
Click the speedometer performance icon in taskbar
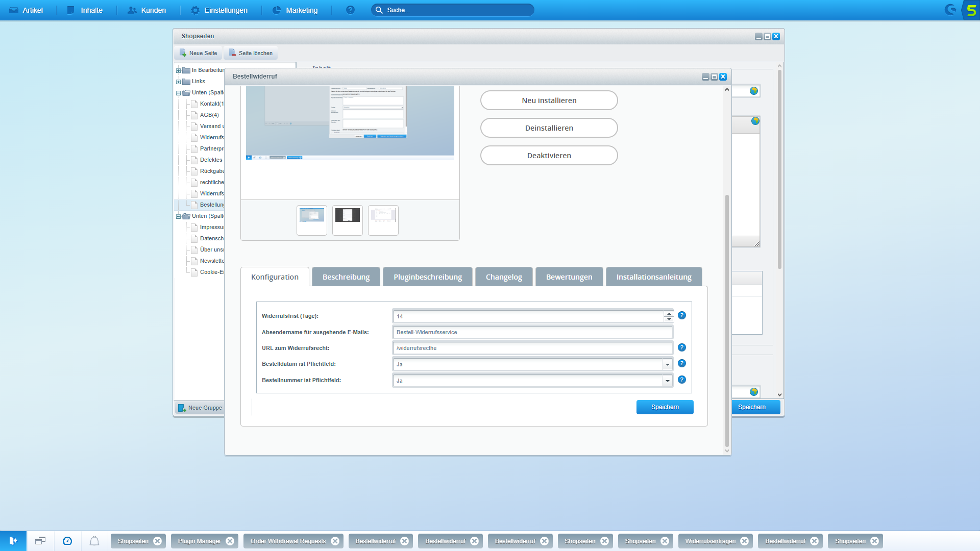67,541
